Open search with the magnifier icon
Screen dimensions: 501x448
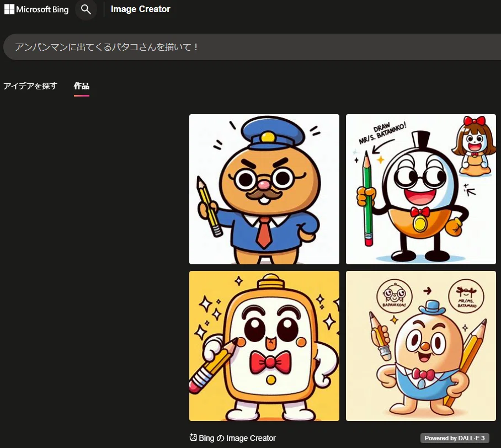pos(86,9)
